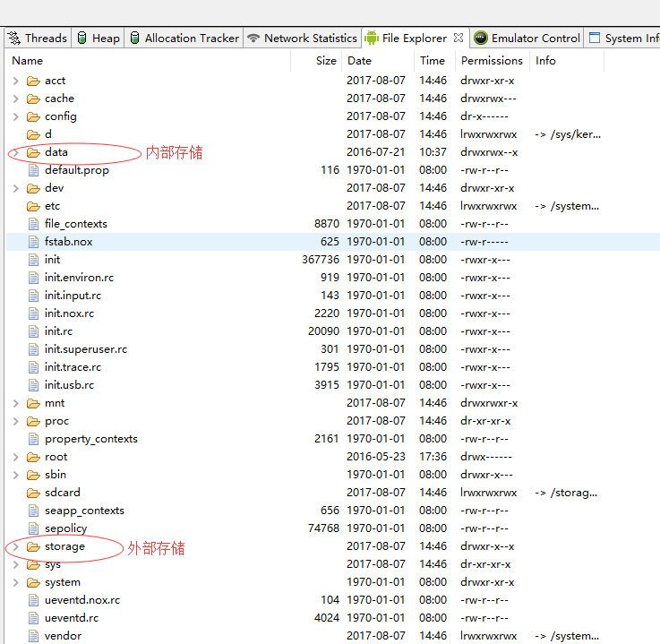Click the Info column header
This screenshot has height=644, width=660.
pyautogui.click(x=567, y=61)
